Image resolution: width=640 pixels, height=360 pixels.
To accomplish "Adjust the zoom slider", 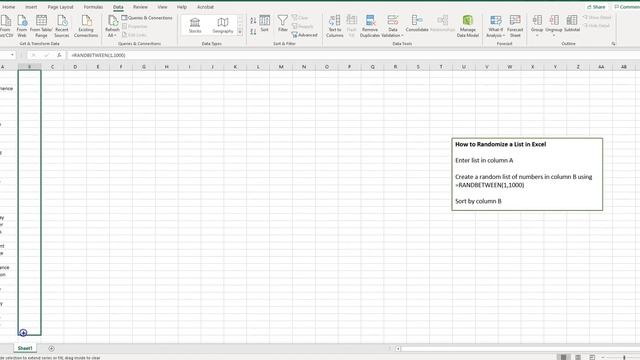I will [x=624, y=358].
